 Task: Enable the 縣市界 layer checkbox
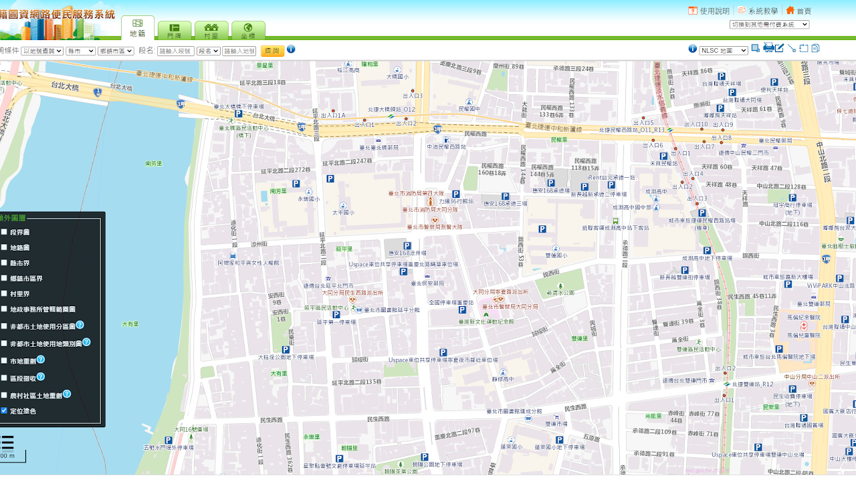coord(4,263)
